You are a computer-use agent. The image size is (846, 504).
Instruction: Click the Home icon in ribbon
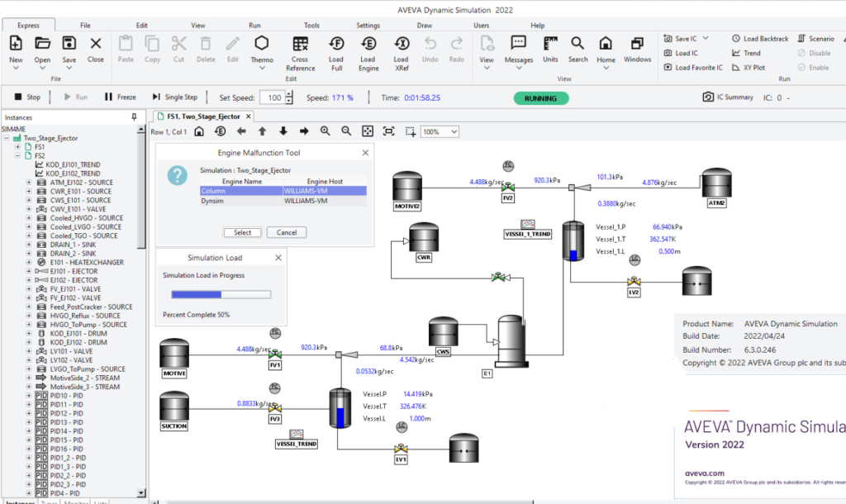pos(606,43)
